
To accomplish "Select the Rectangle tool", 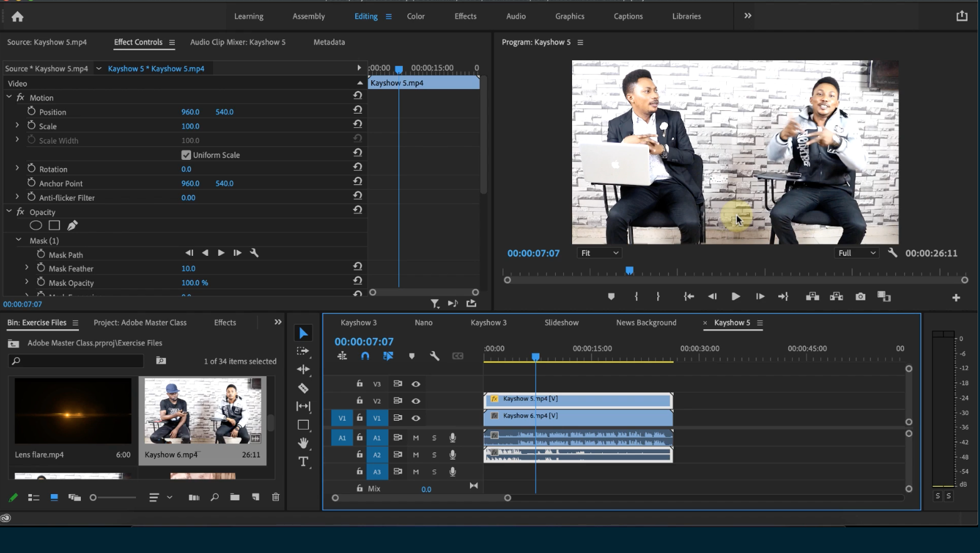I will (x=303, y=424).
